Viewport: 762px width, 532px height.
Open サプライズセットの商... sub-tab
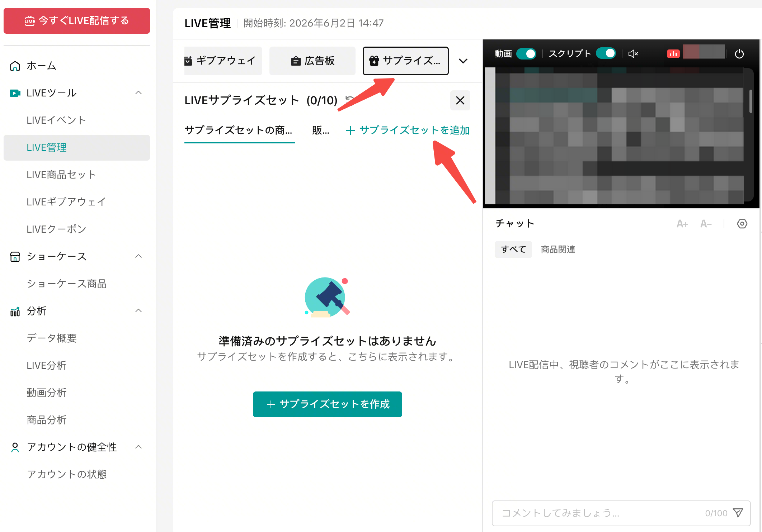[239, 130]
